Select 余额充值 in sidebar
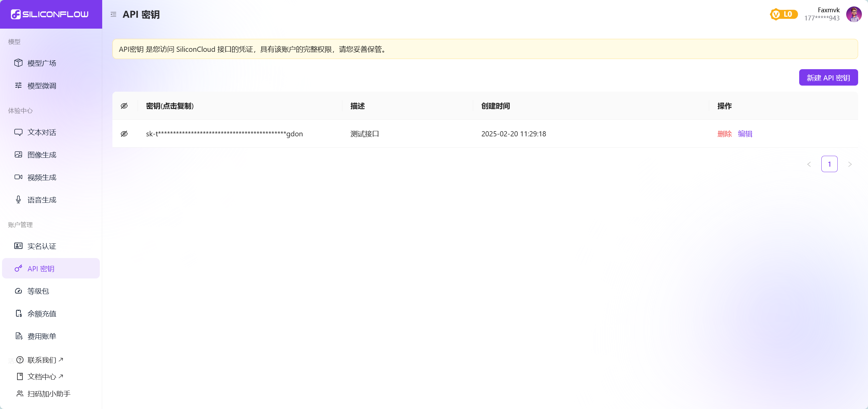868x409 pixels. pos(42,314)
